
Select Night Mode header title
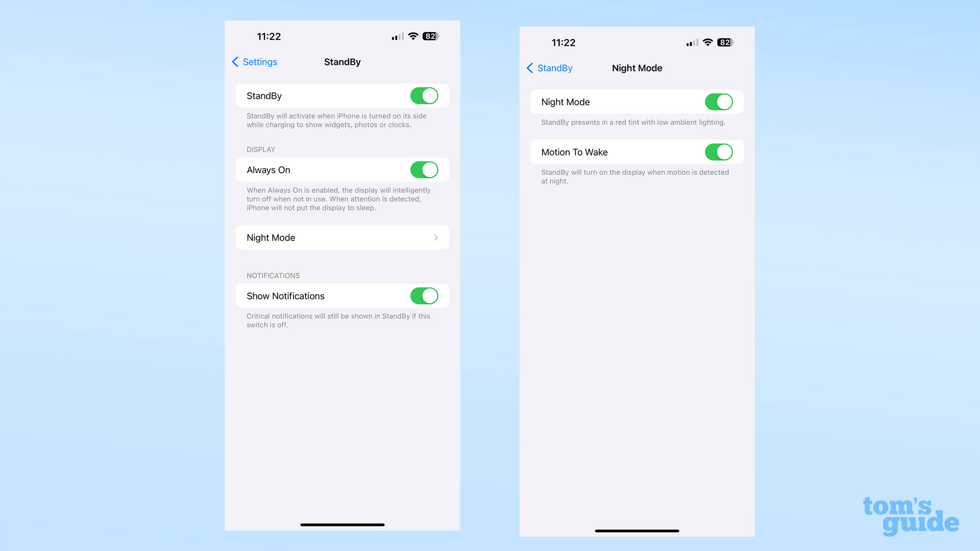click(x=636, y=68)
